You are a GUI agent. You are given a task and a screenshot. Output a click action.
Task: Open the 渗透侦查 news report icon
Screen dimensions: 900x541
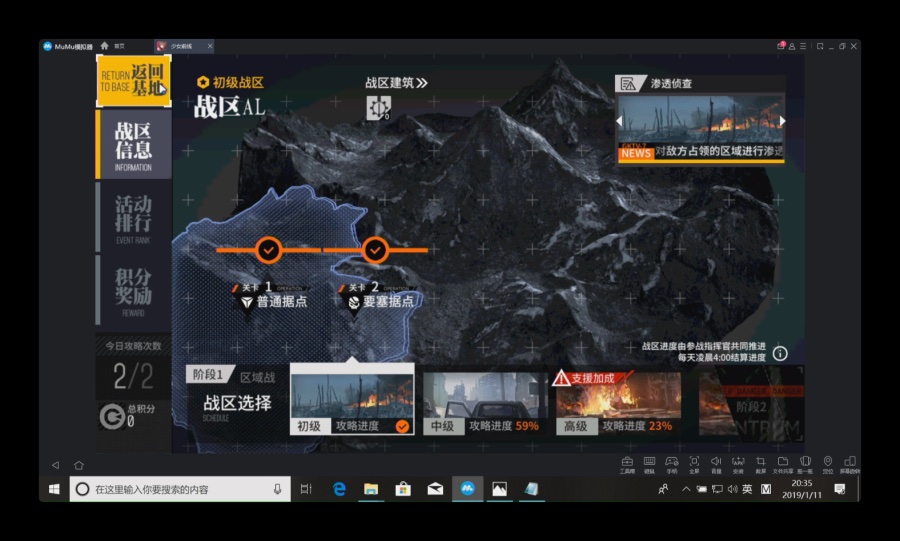629,84
